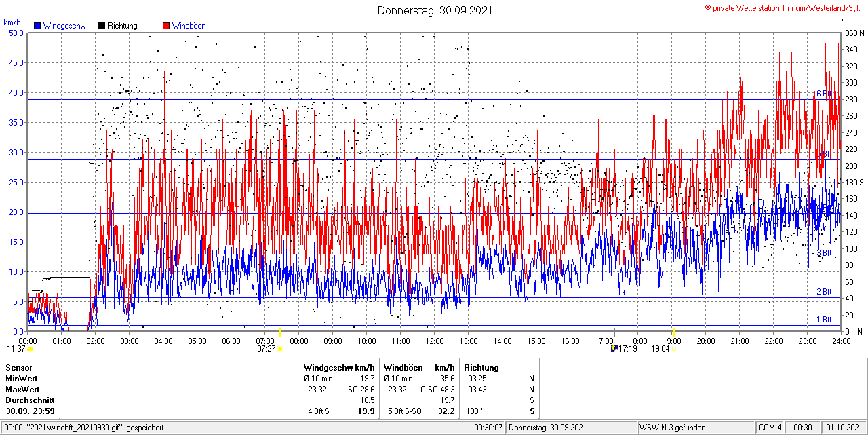Viewport: 868px width, 435px height.
Task: Click the 2 Bft Beaufort line label
Action: click(824, 292)
